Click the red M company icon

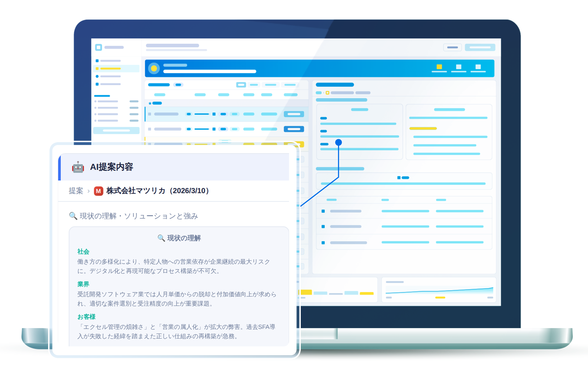tap(98, 191)
